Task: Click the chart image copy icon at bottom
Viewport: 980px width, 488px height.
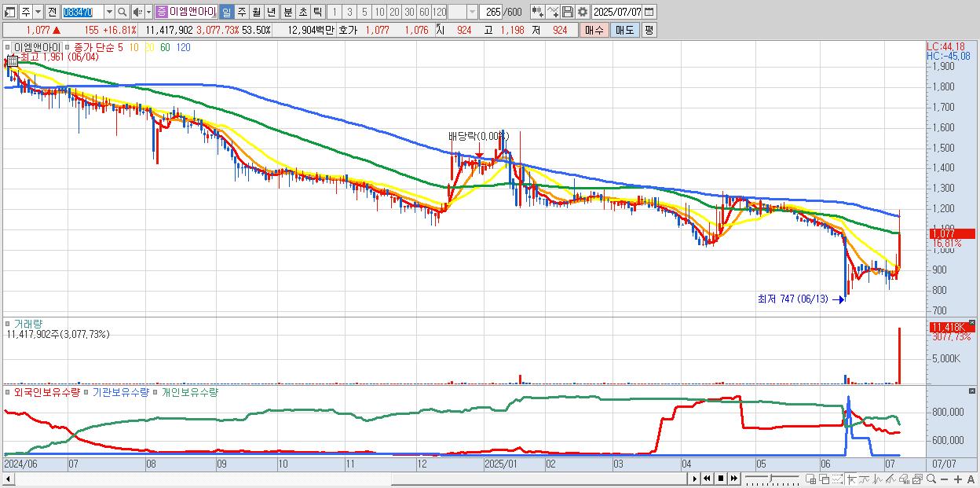Action: (917, 479)
